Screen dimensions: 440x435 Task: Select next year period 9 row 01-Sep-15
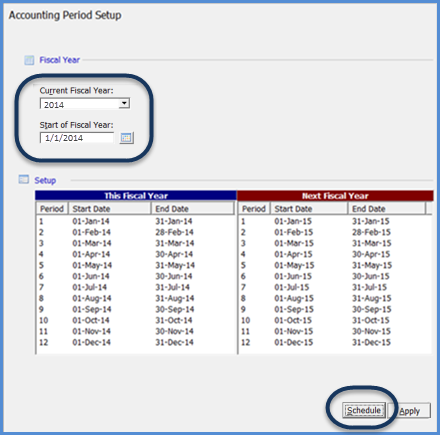(335, 309)
